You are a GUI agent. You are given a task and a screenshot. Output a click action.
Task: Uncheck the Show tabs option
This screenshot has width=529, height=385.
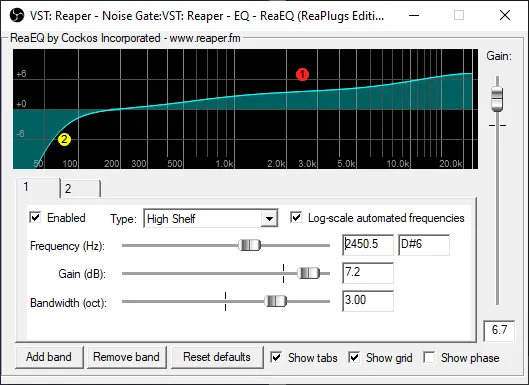click(276, 357)
